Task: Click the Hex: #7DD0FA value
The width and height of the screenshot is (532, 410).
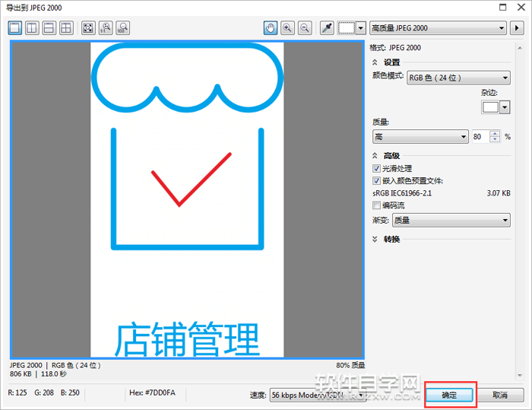Action: (x=152, y=393)
